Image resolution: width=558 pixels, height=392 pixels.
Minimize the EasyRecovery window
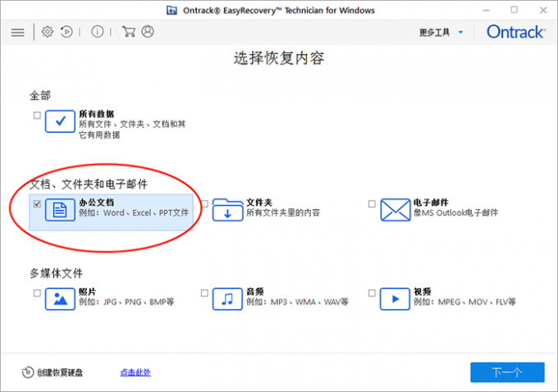tap(487, 10)
